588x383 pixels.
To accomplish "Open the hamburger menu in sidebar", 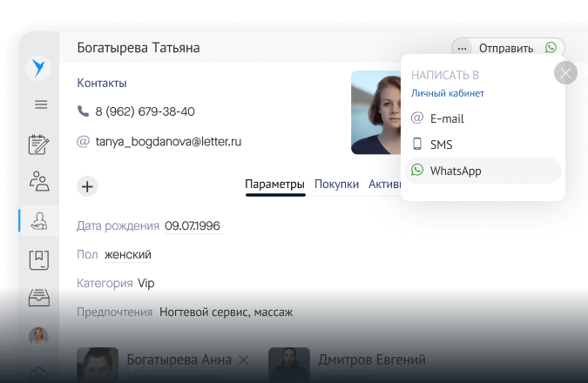I will point(40,104).
